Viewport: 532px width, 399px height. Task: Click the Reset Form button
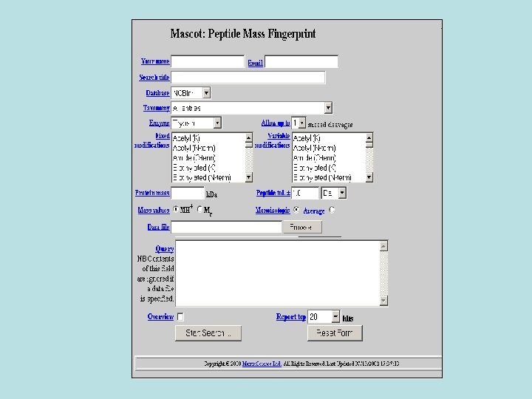tap(335, 332)
